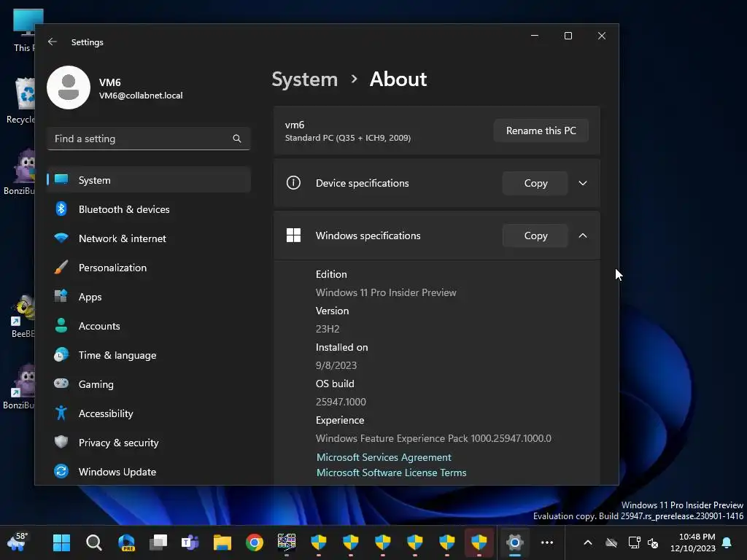Screen dimensions: 747x560
Task: Open File Explorer from the taskbar
Action: 222,542
